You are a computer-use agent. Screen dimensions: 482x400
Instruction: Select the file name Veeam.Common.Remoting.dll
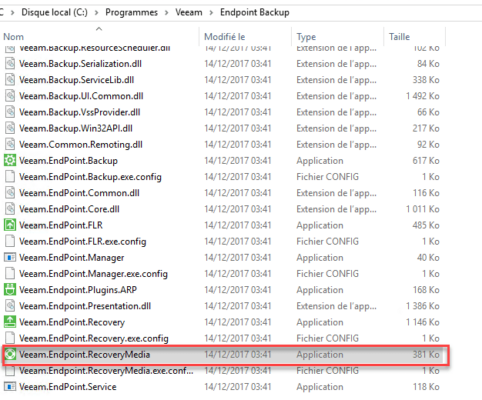[x=81, y=145]
